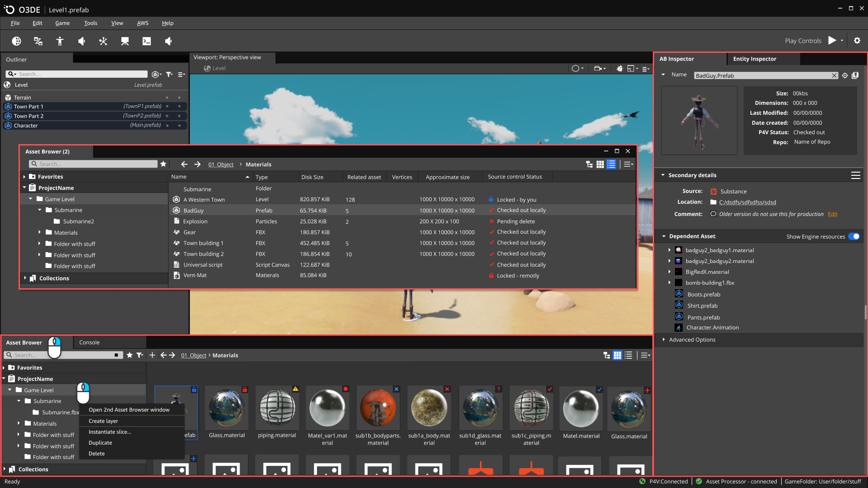This screenshot has height=488, width=868.
Task: Click the debug (bug) icon in viewport toolbar
Action: point(619,69)
